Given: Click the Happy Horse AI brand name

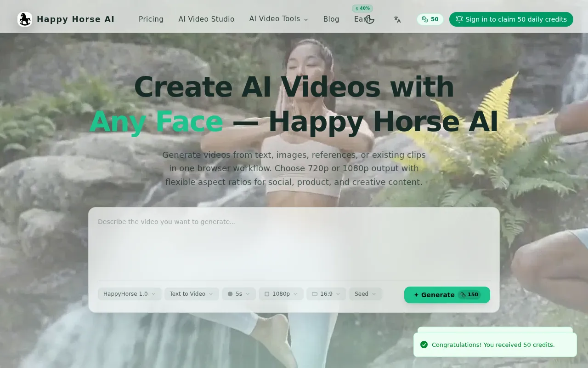Looking at the screenshot, I should click(x=76, y=19).
